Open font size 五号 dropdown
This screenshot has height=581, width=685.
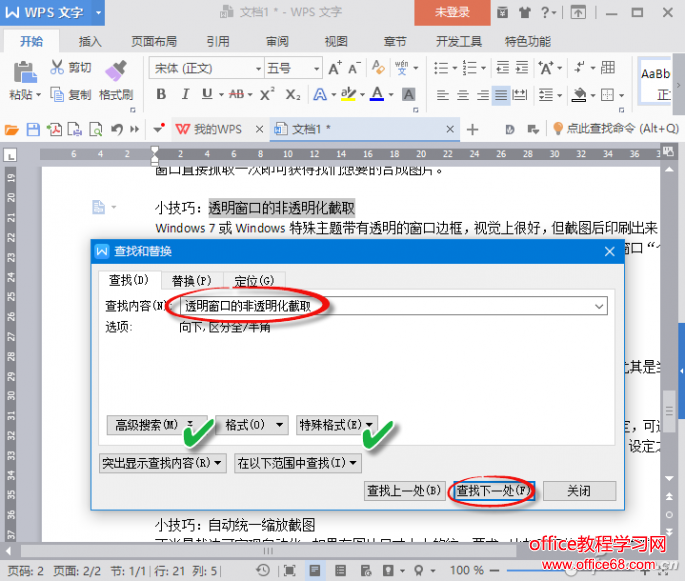tap(316, 69)
